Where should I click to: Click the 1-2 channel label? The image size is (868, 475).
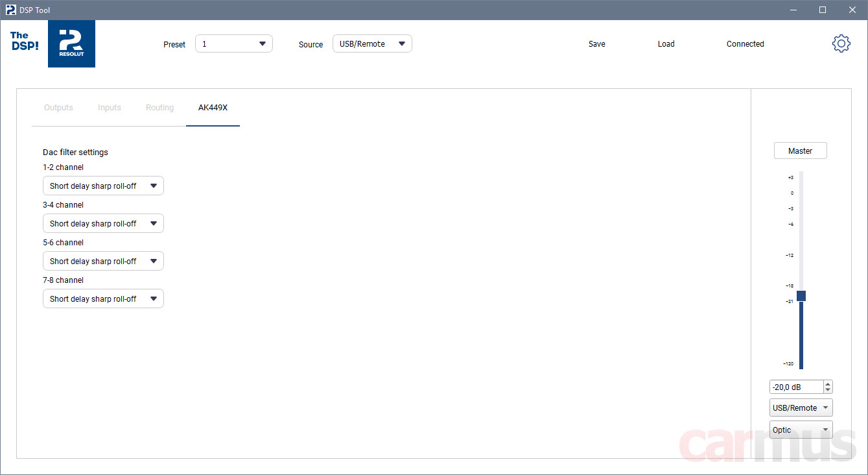63,167
